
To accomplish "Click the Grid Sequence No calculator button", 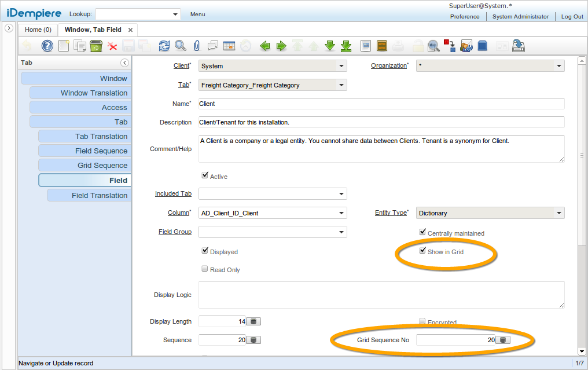I will tap(503, 340).
